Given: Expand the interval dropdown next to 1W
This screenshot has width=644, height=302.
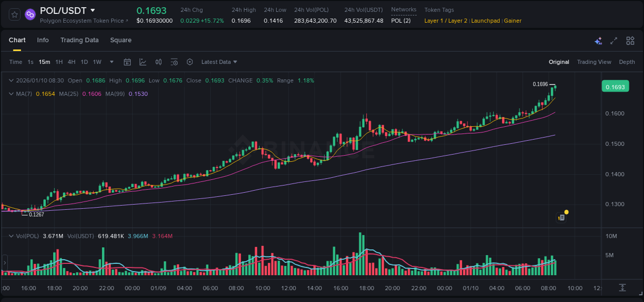Looking at the screenshot, I should coord(111,61).
